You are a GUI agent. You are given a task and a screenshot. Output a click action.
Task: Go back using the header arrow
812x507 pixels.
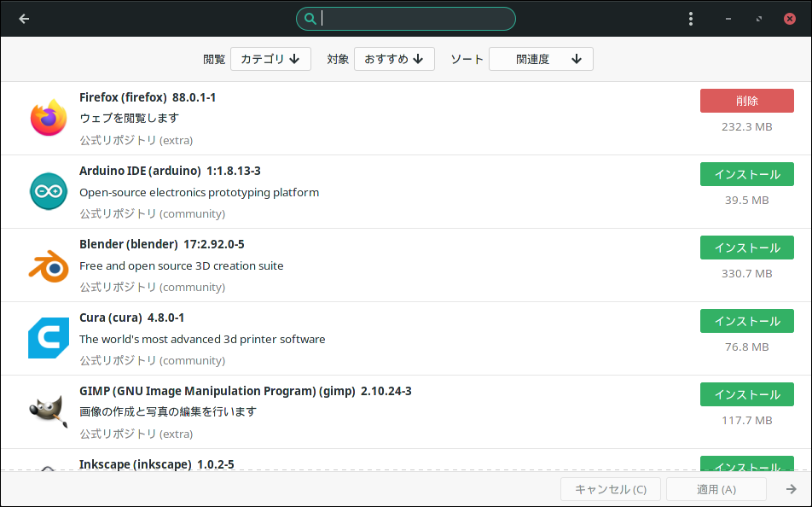[24, 19]
